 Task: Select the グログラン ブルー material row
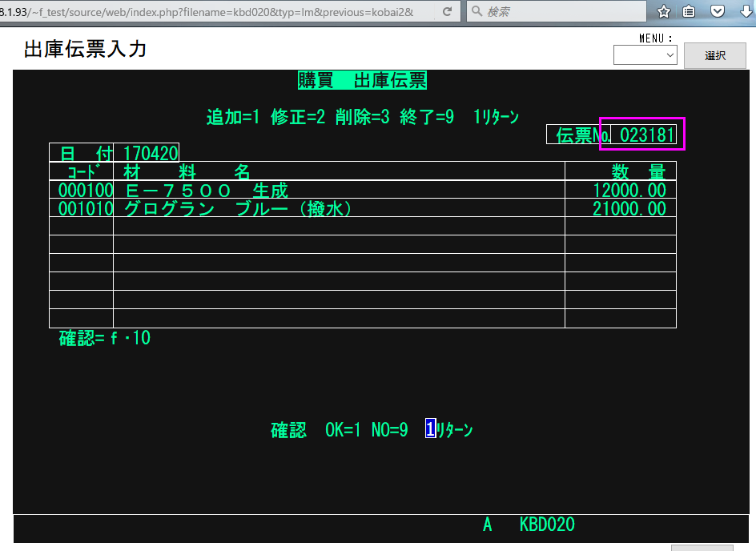tap(239, 208)
